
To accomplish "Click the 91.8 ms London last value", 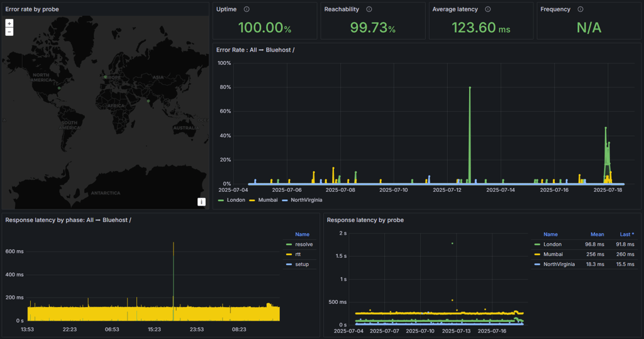I will [x=625, y=245].
